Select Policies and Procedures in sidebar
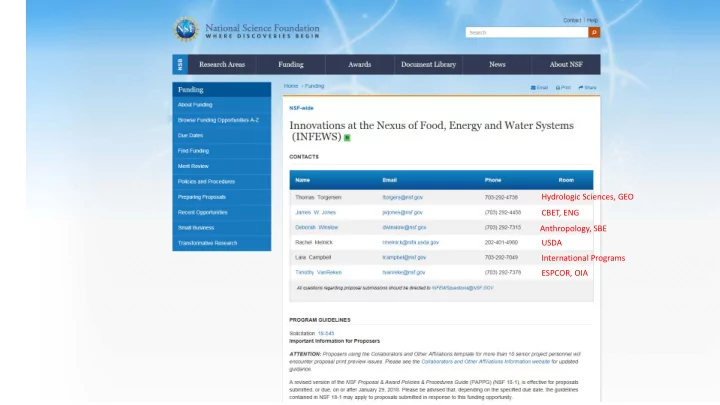 (221, 181)
